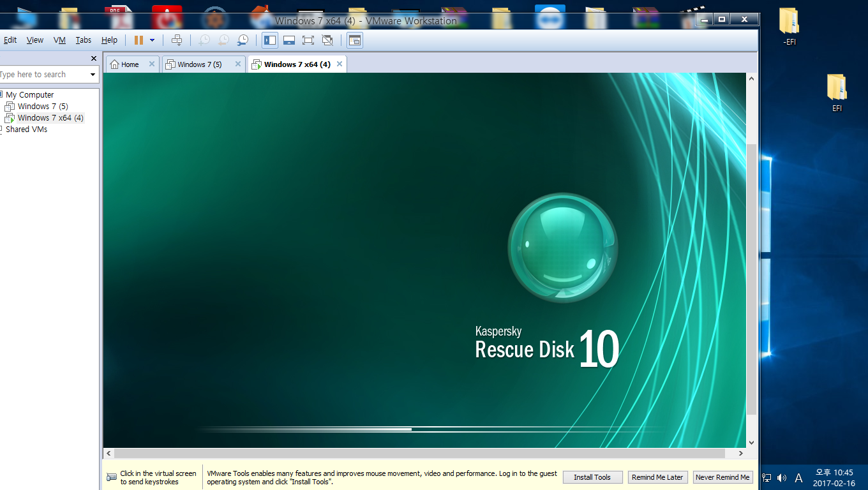Open the View menu
868x490 pixels.
pyautogui.click(x=34, y=40)
